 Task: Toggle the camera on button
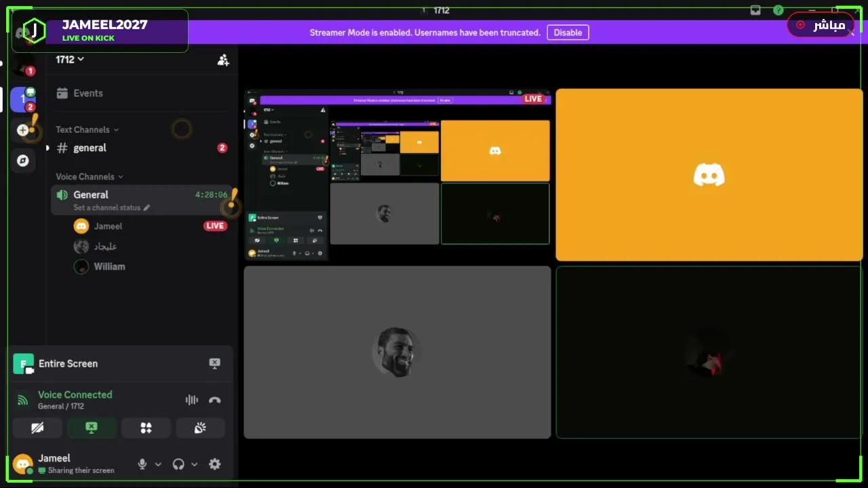(37, 428)
